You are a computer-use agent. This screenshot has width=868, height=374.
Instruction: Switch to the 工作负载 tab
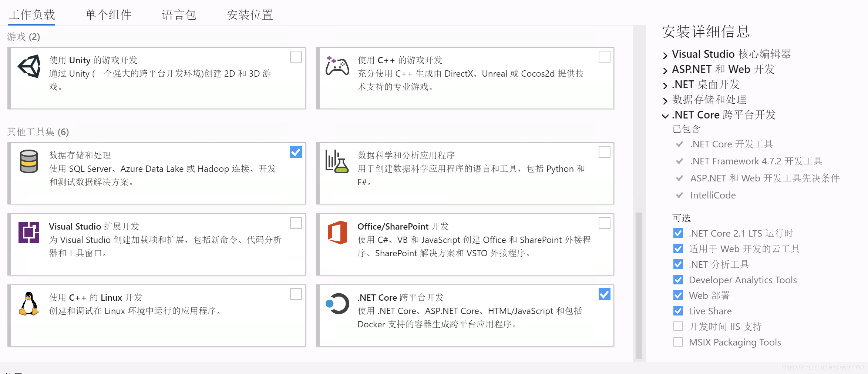(x=32, y=15)
